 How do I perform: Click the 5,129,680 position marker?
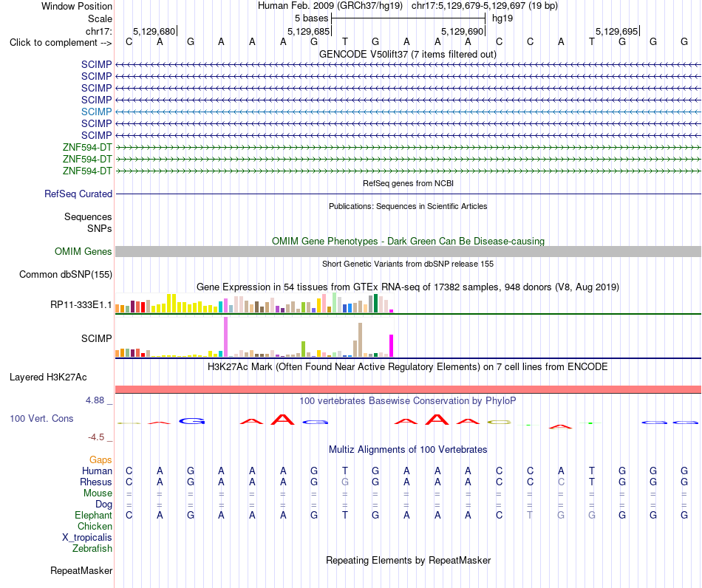click(154, 31)
